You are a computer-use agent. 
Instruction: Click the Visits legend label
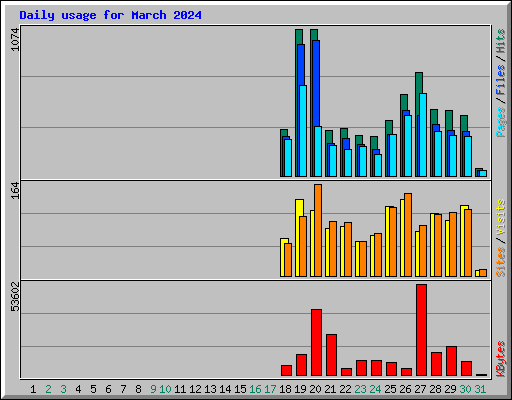point(500,217)
